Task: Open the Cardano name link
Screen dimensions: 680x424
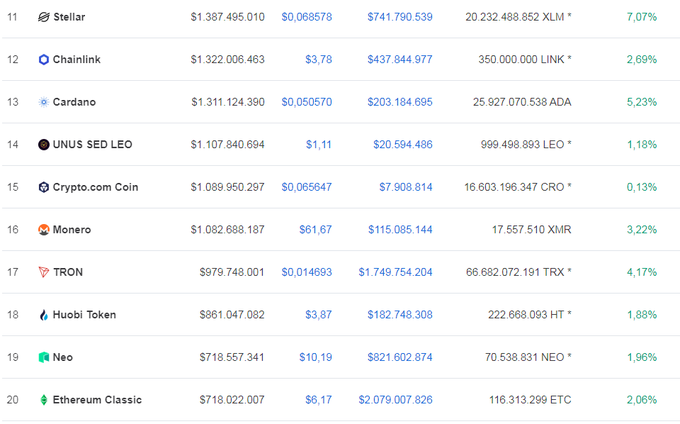Action: click(x=74, y=102)
